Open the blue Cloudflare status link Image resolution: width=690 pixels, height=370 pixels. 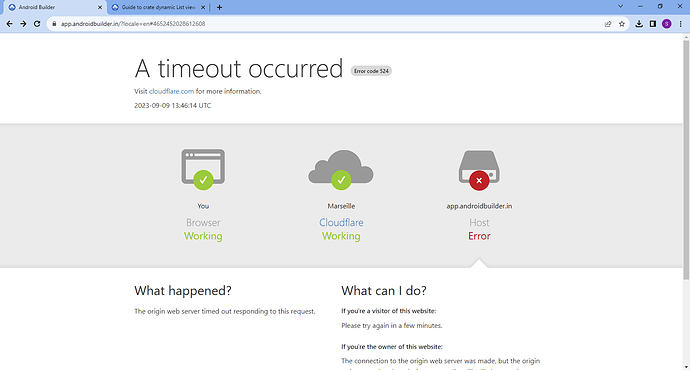tap(341, 223)
